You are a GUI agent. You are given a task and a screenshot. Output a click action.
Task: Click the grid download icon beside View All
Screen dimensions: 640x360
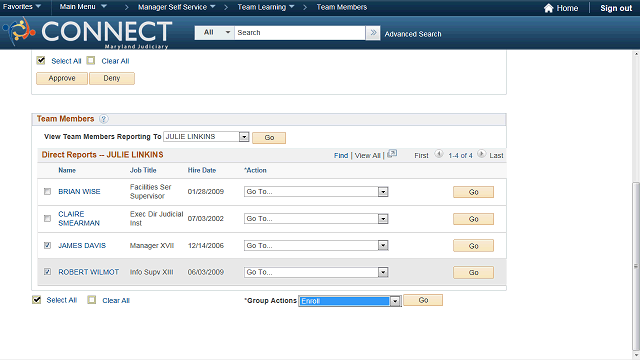coord(392,154)
